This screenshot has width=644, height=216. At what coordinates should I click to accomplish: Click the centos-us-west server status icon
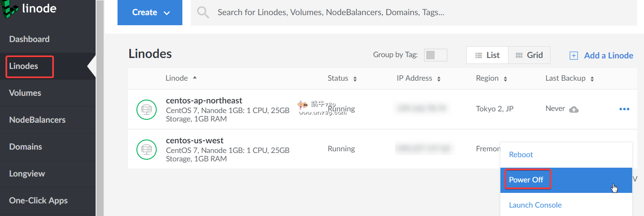tap(147, 149)
